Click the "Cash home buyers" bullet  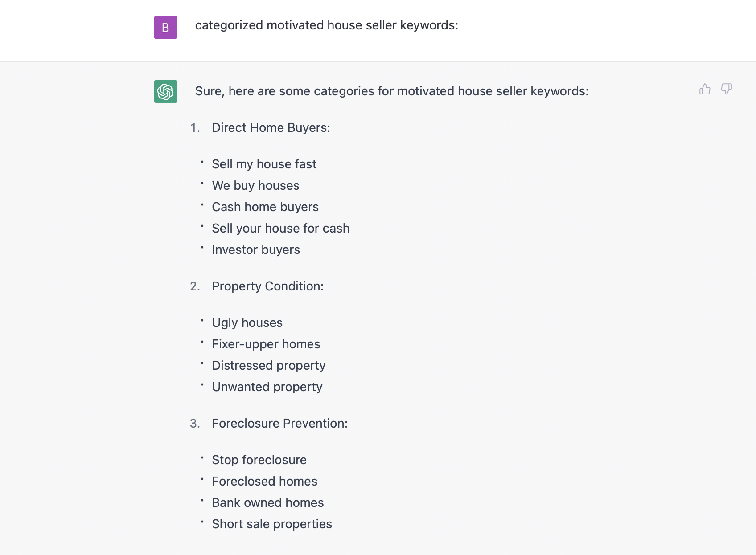265,207
